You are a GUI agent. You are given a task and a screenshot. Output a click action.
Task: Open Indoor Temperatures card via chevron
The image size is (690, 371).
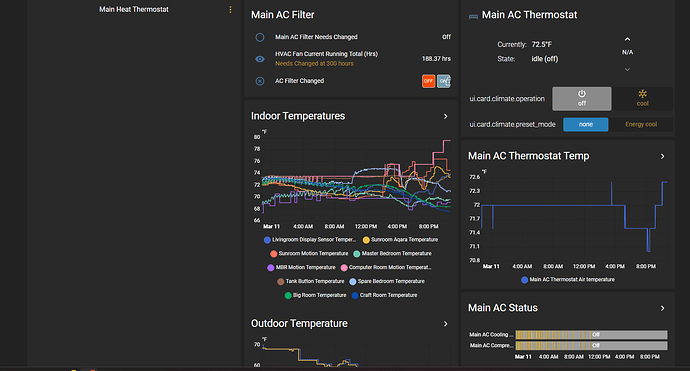tap(445, 116)
